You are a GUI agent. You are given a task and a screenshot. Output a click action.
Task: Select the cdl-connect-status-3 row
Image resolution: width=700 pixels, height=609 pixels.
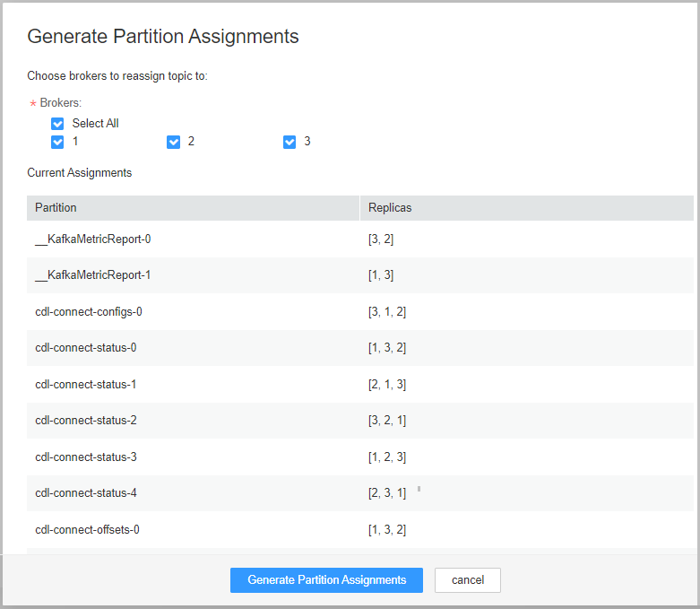[x=359, y=457]
